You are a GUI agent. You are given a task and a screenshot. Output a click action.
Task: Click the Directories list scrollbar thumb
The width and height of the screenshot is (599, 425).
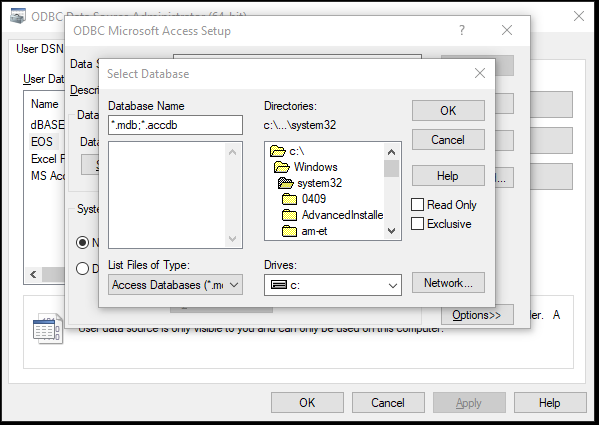[391, 168]
